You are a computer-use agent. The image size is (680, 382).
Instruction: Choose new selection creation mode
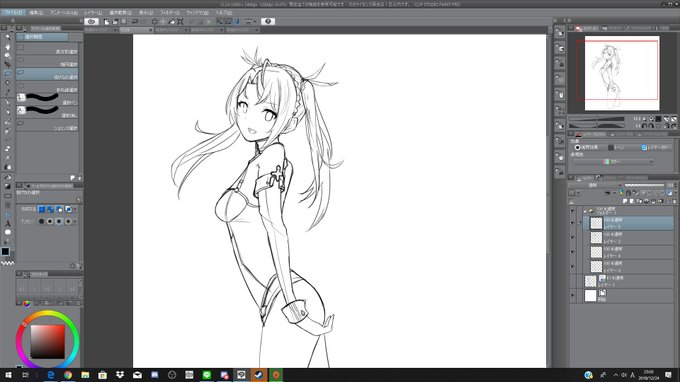[42, 209]
